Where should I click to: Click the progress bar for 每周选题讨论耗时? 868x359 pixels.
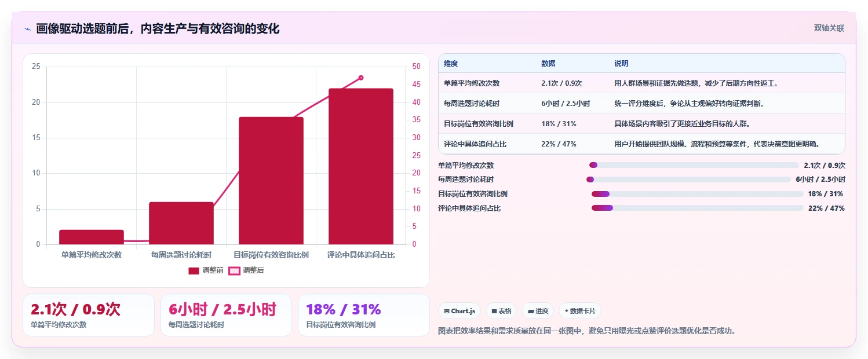(688, 179)
